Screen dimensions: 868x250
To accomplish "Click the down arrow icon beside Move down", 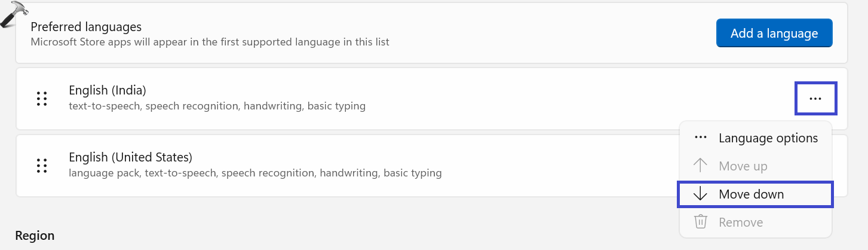I will [x=701, y=194].
